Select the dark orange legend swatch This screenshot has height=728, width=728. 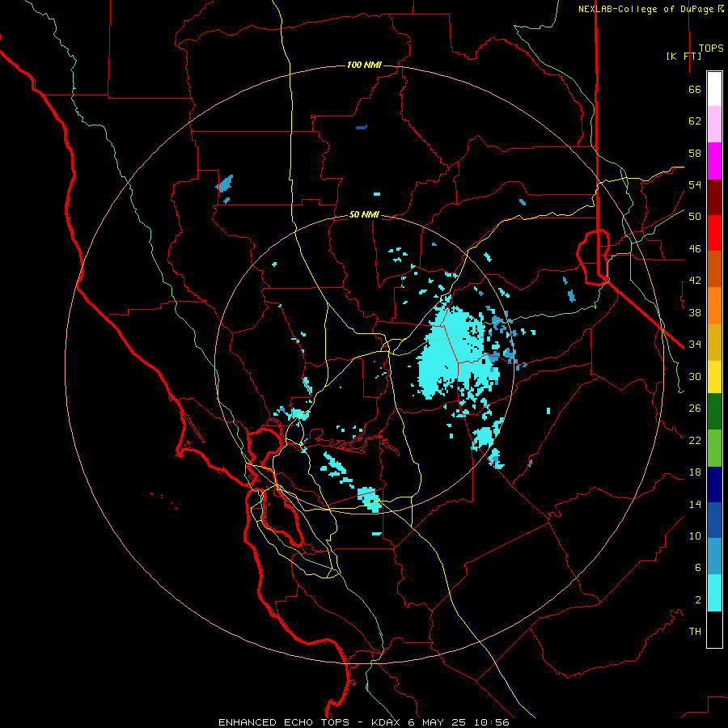[714, 269]
